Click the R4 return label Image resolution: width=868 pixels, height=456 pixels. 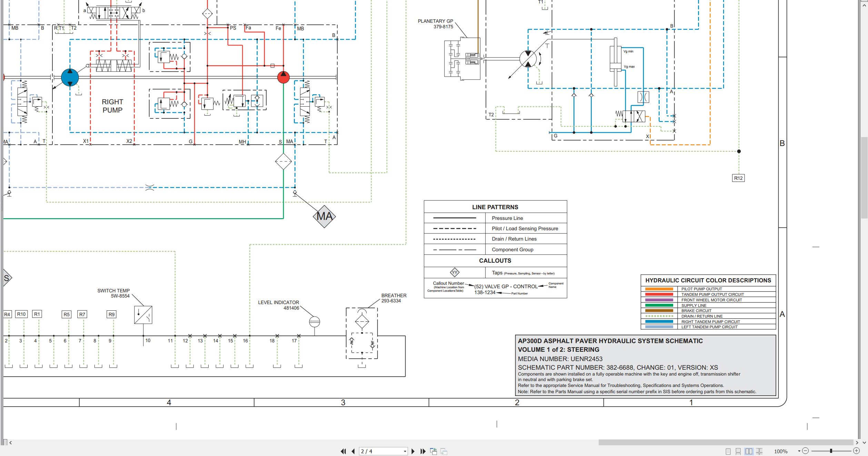click(x=7, y=314)
